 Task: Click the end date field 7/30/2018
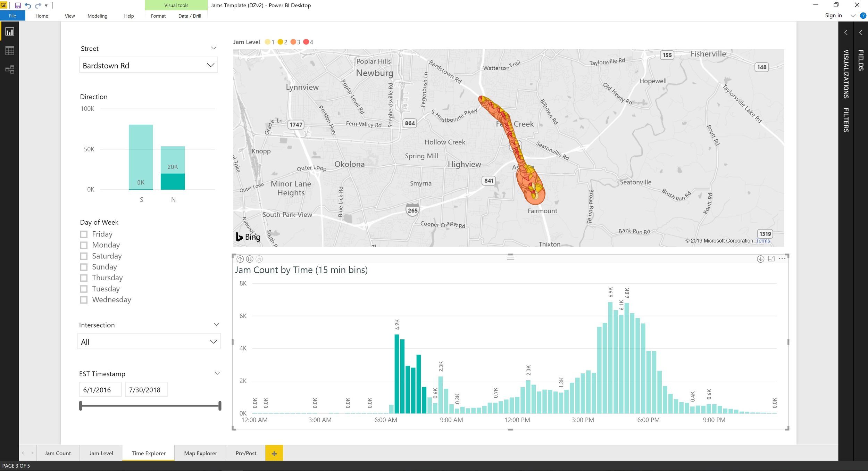[x=146, y=389]
